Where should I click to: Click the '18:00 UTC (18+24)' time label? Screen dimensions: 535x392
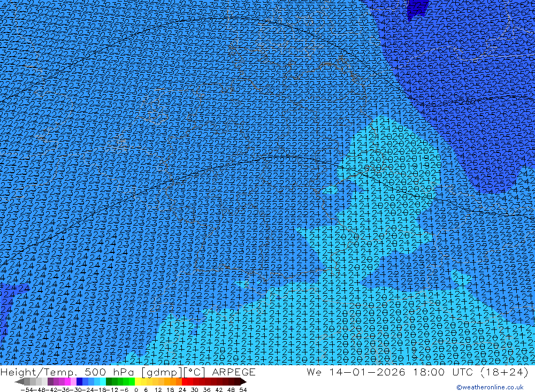click(471, 372)
